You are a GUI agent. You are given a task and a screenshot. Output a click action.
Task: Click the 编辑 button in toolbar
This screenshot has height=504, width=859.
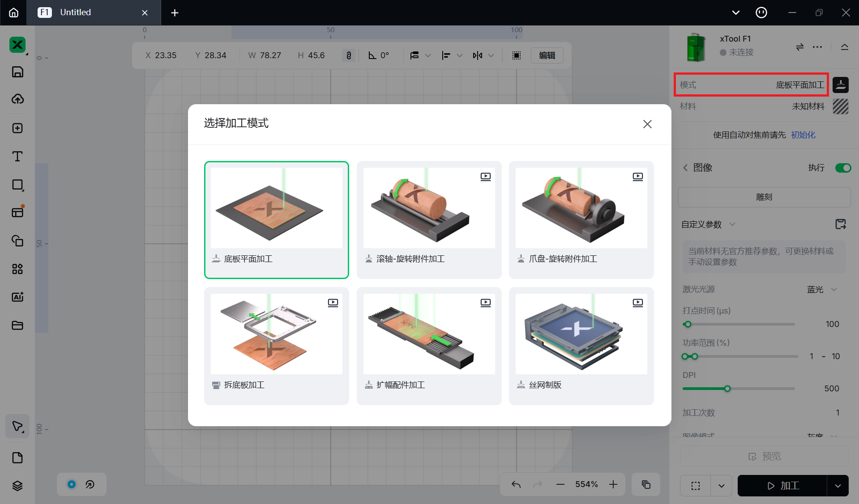pos(547,55)
